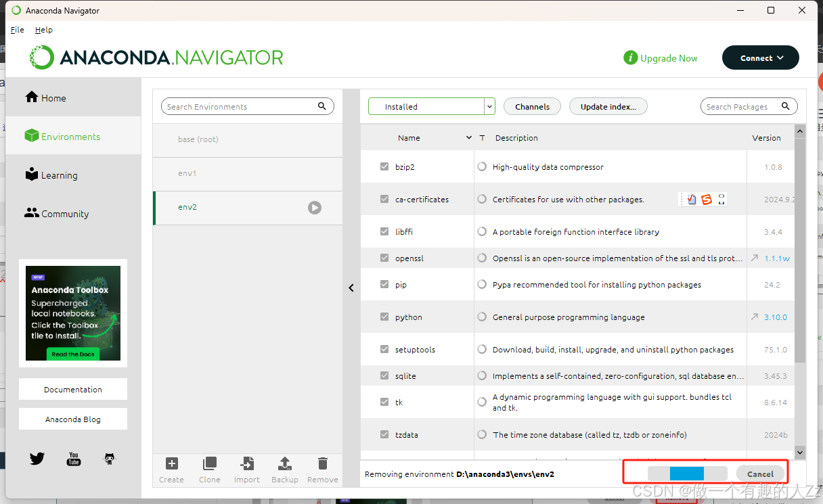Screen dimensions: 823x504
Task: Open the Installed filter dropdown
Action: 432,106
